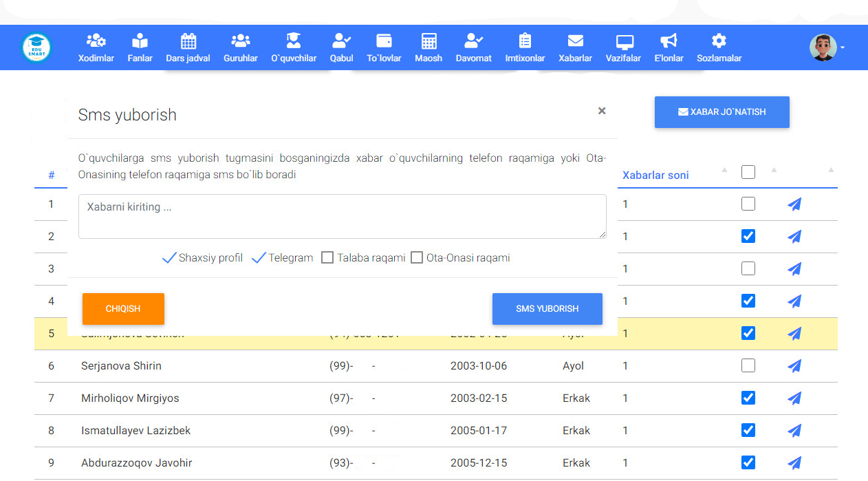The width and height of the screenshot is (868, 481).
Task: Enable the Ota-Onasi raqami checkbox
Action: (x=417, y=258)
